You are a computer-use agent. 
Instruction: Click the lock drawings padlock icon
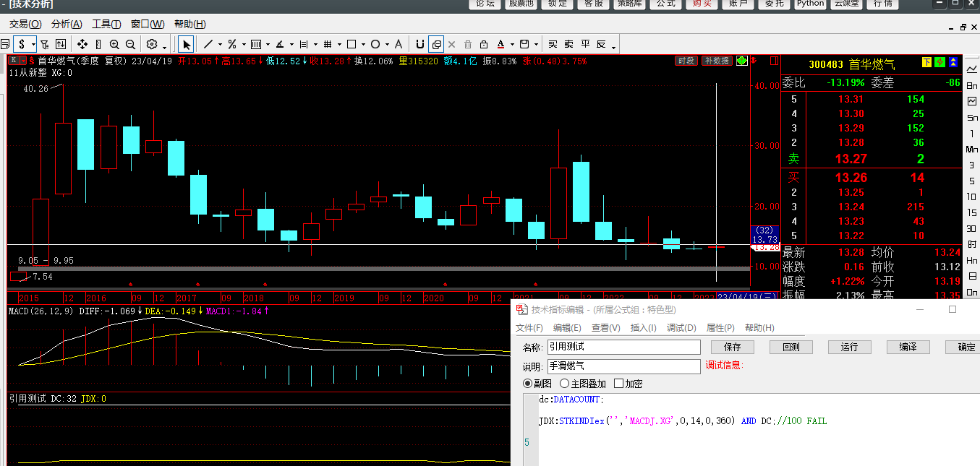point(484,44)
